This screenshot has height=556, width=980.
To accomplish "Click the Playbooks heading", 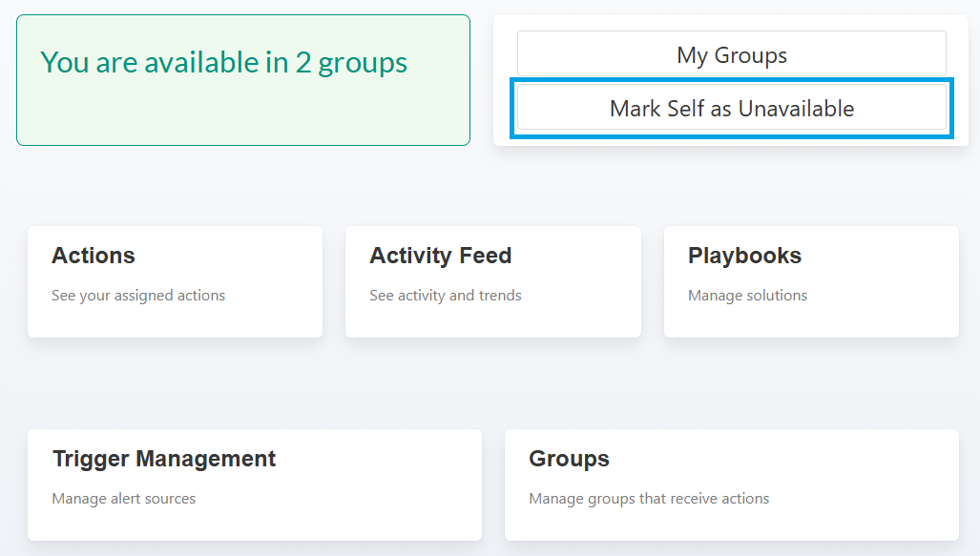I will click(744, 256).
